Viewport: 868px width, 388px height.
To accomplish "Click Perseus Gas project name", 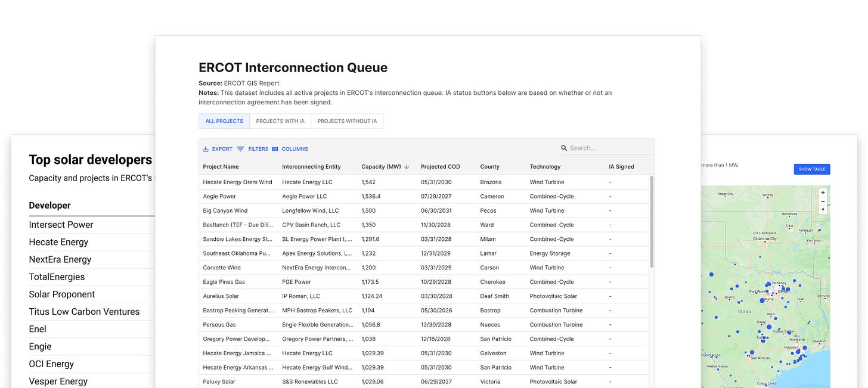I will coord(219,325).
